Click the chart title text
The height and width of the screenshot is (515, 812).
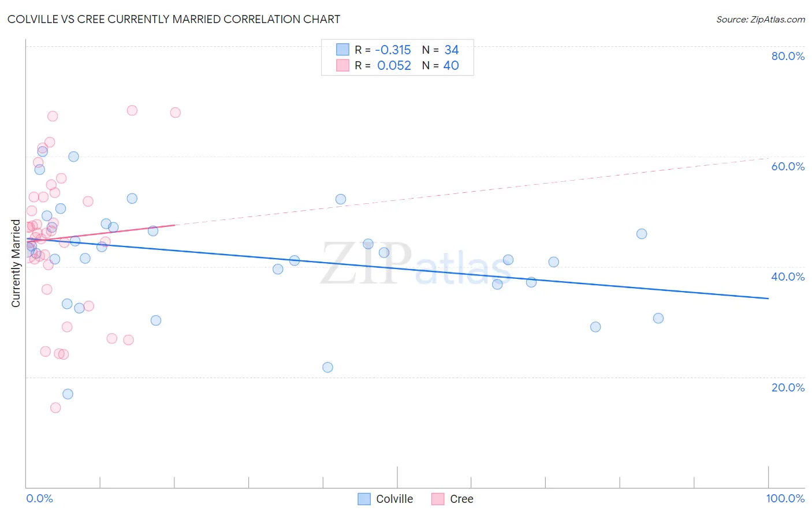click(174, 19)
